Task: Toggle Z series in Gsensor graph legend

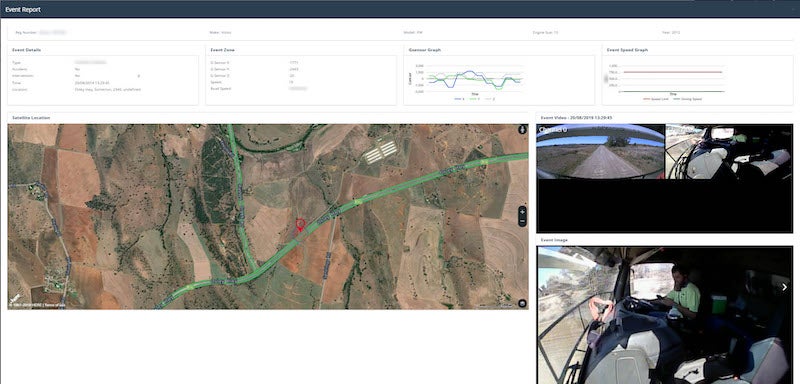Action: 489,98
